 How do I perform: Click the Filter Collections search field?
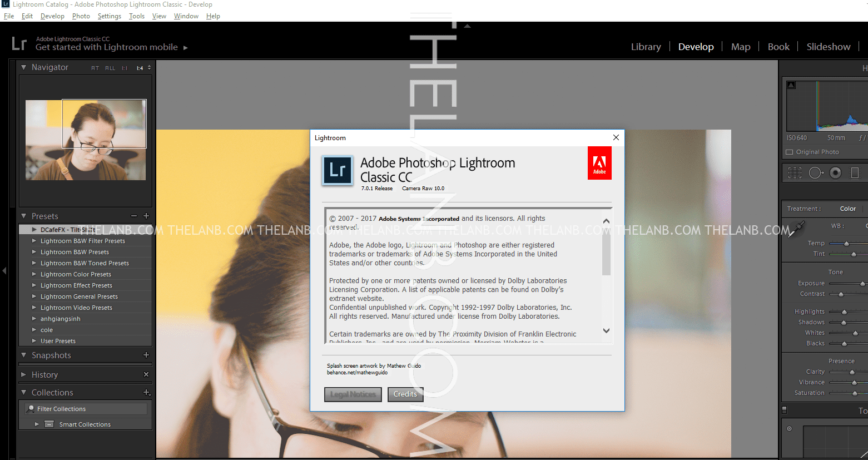(86, 409)
